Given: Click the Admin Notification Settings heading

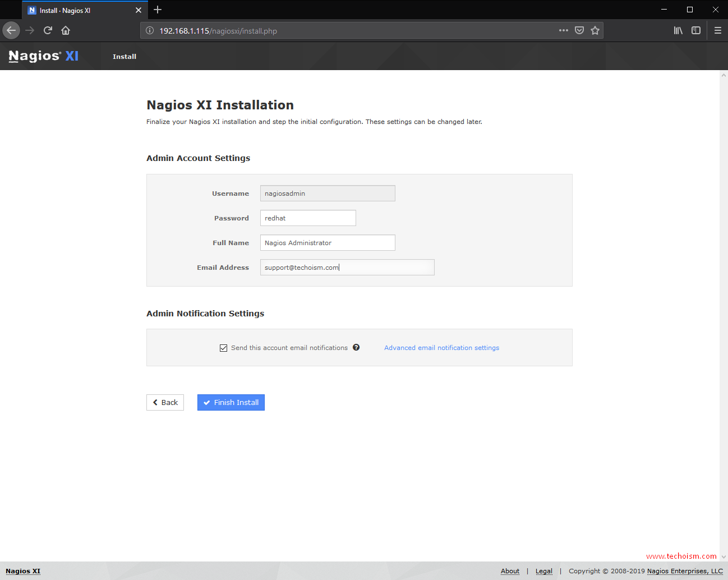Looking at the screenshot, I should tap(205, 314).
